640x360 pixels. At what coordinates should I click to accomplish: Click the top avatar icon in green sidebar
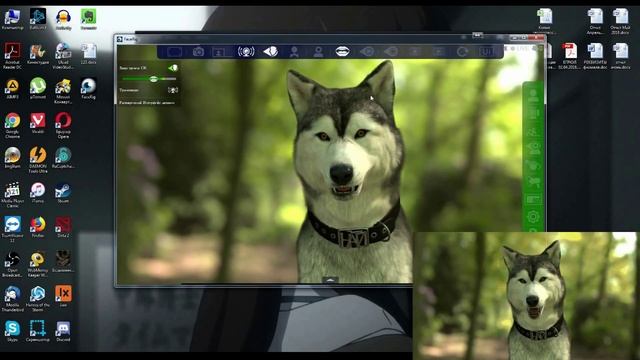(533, 96)
